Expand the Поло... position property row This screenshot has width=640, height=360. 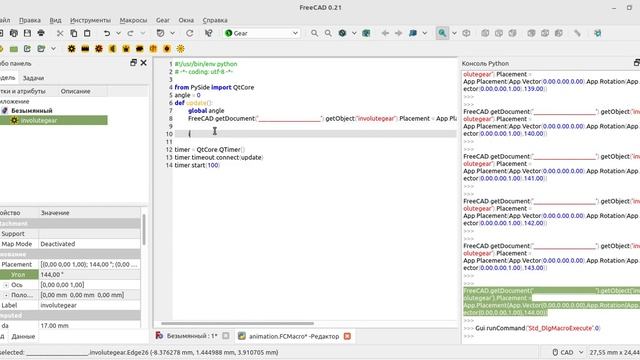[x=6, y=295]
